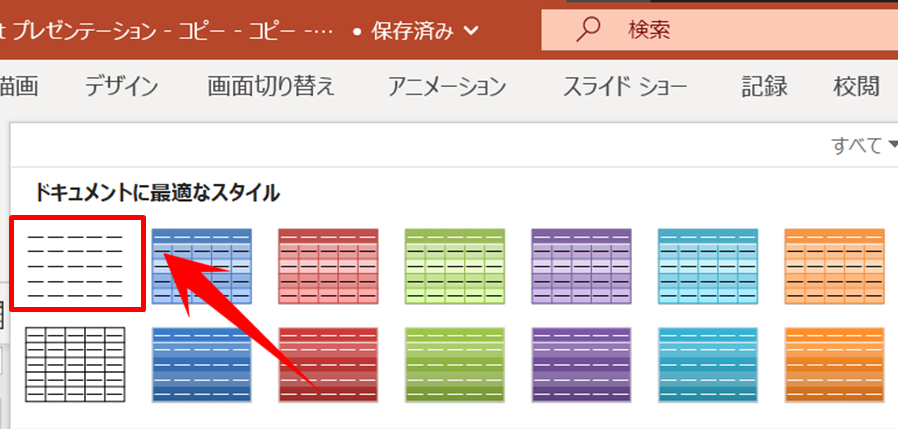Click the ドキュメントに最適なスタイル heading
898x429 pixels.
pos(157,193)
